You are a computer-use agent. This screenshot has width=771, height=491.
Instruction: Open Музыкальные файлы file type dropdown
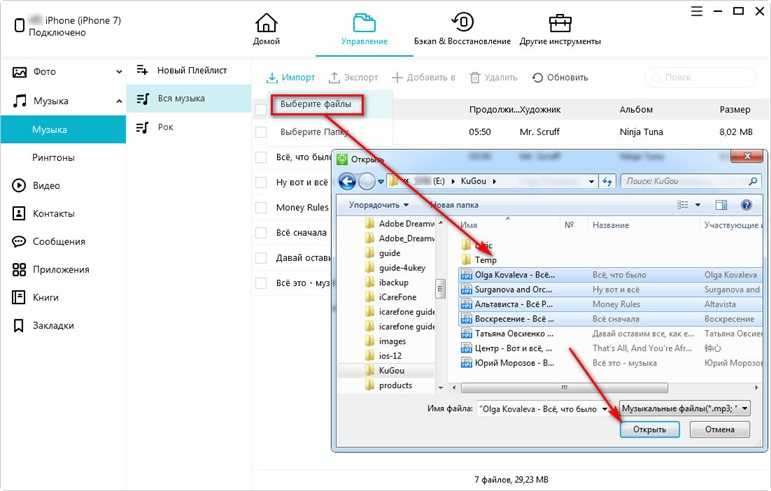click(685, 408)
